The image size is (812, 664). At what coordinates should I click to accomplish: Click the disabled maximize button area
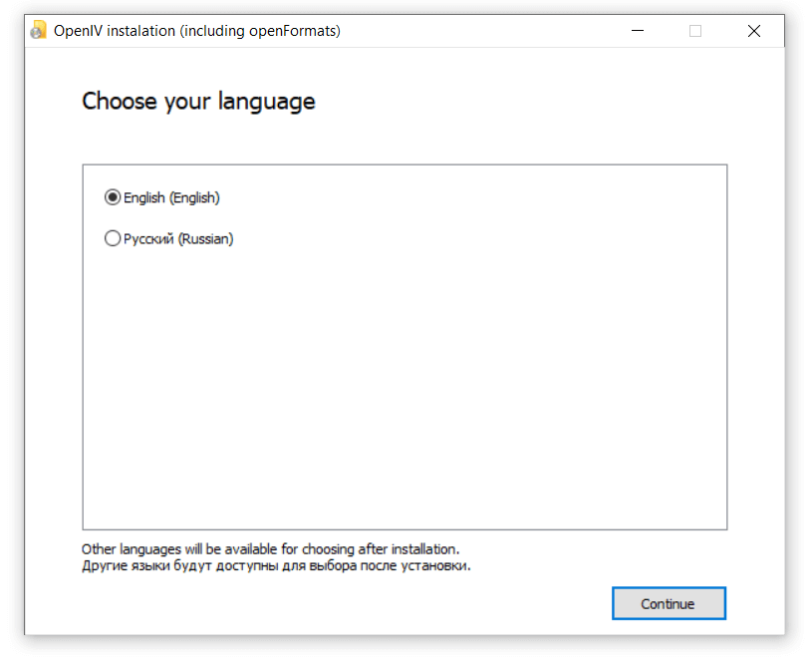point(694,31)
